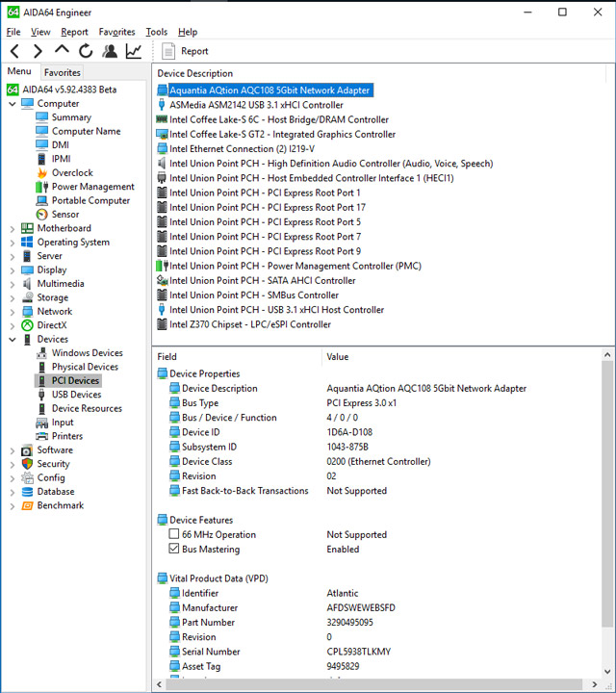Expand the Storage tree node

coord(13,297)
